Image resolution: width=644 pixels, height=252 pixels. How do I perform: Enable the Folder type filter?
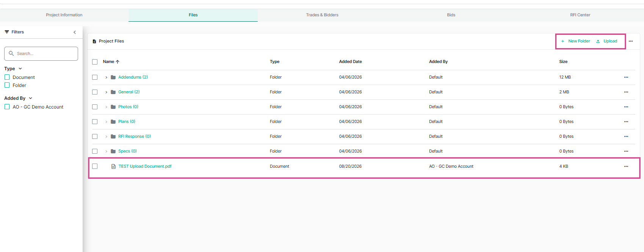7,85
